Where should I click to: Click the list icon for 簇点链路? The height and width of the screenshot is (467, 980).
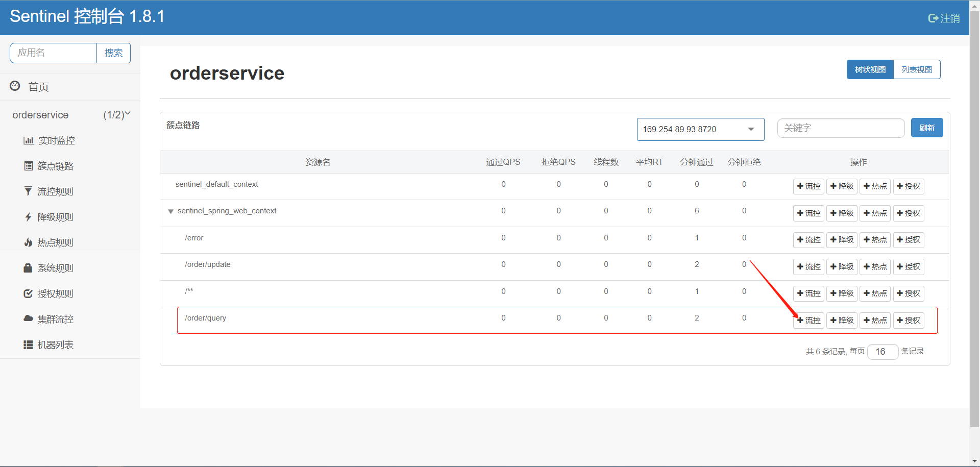(x=29, y=166)
